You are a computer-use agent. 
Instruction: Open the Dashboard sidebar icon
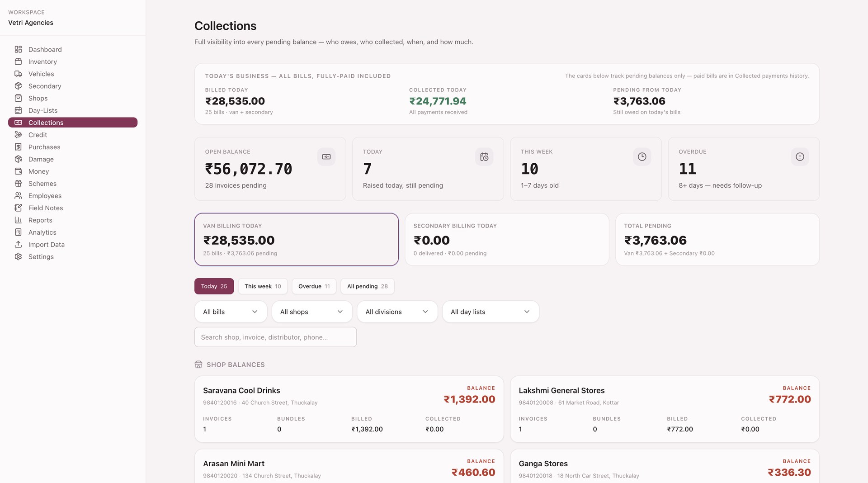[x=18, y=49]
